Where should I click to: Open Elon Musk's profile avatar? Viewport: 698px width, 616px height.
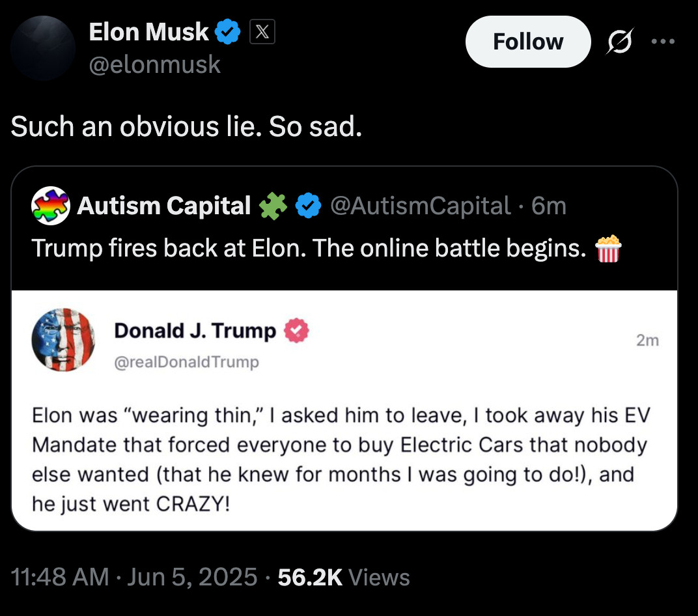click(44, 48)
